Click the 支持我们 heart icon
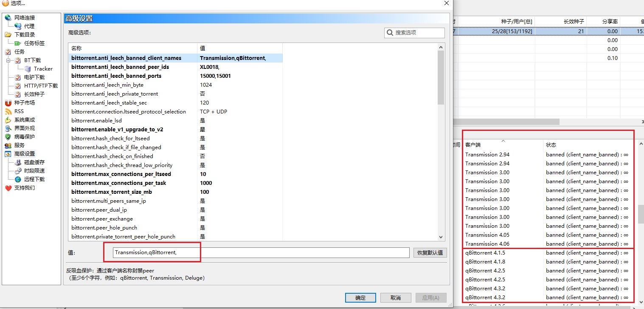Viewport: 644px width, 309px height. click(8, 187)
